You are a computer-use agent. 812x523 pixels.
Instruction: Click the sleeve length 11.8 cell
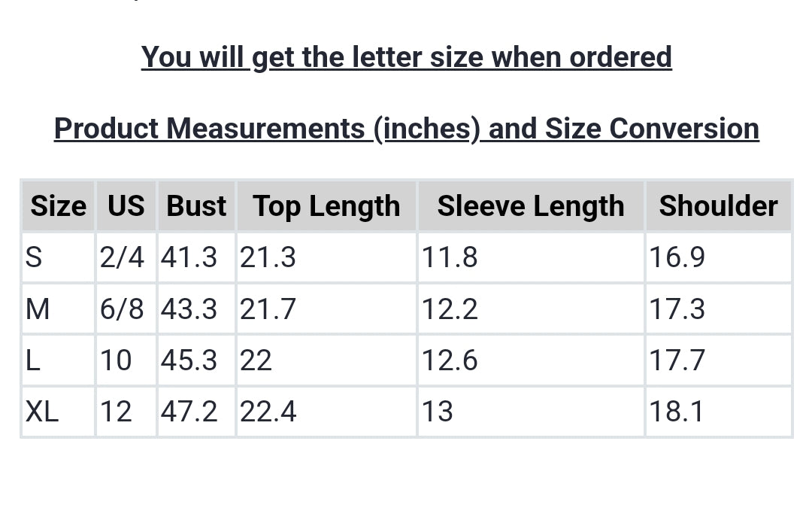[x=450, y=257]
